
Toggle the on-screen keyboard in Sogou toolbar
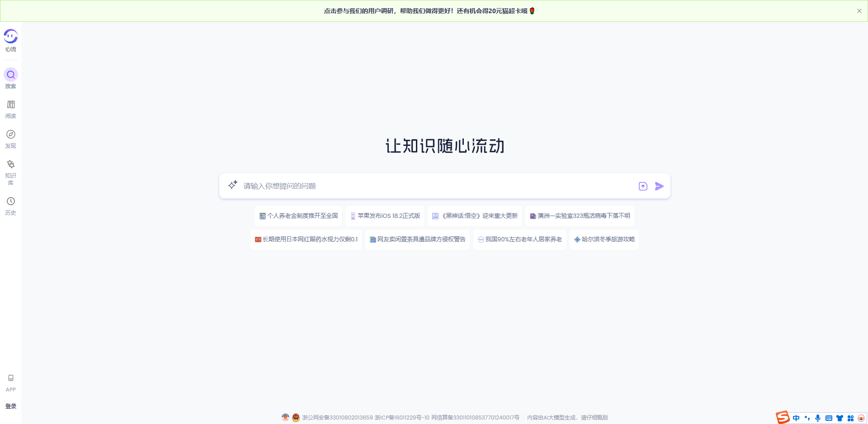point(829,418)
